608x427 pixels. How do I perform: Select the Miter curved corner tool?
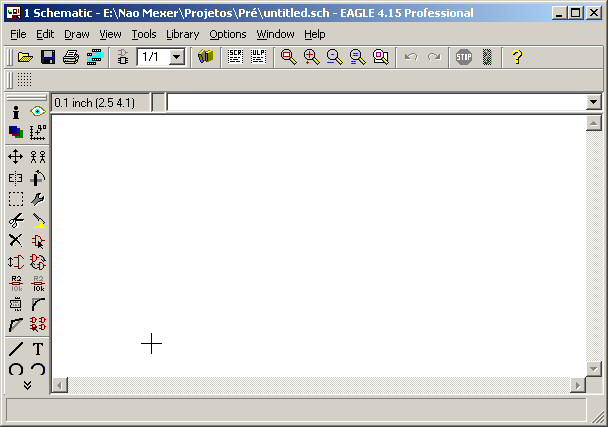[38, 304]
